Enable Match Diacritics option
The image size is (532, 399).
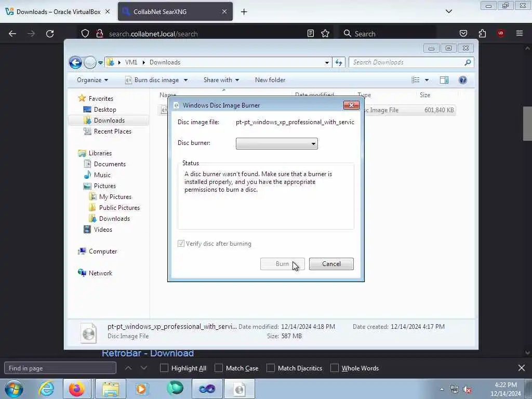tap(271, 368)
